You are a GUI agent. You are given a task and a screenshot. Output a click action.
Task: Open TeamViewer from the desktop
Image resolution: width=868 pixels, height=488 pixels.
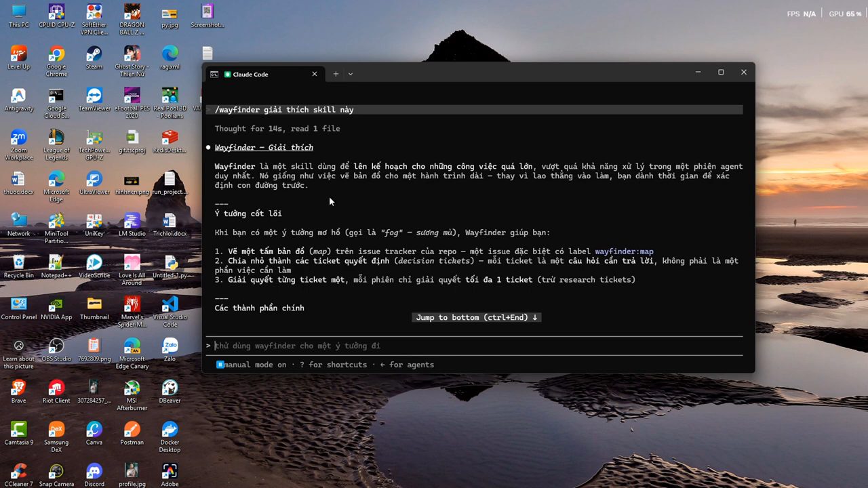[94, 100]
